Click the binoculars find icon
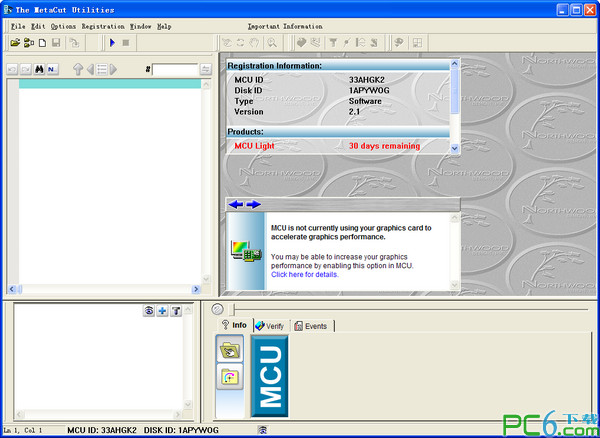This screenshot has height=438, width=600. (x=39, y=70)
